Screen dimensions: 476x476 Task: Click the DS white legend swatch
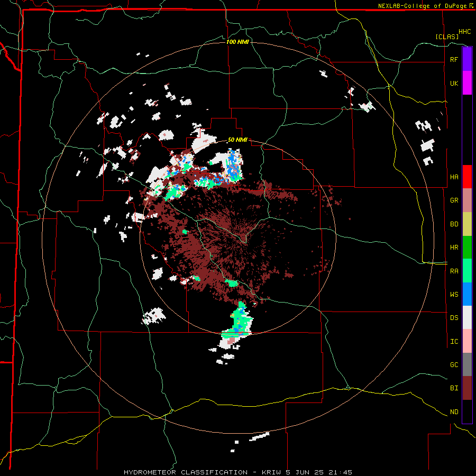click(x=467, y=317)
